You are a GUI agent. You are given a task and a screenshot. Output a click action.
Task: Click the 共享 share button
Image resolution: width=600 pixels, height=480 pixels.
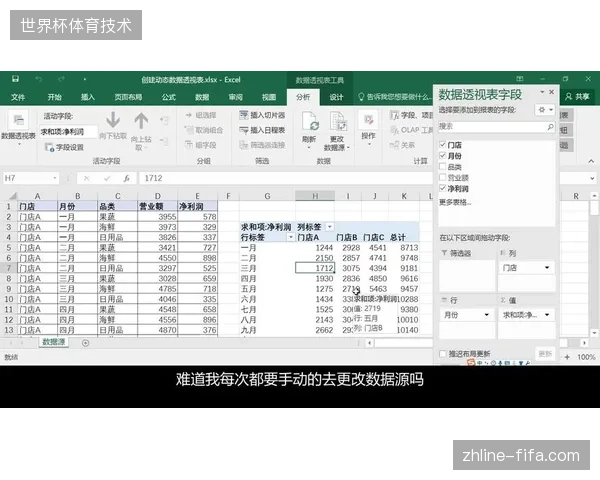pos(578,96)
